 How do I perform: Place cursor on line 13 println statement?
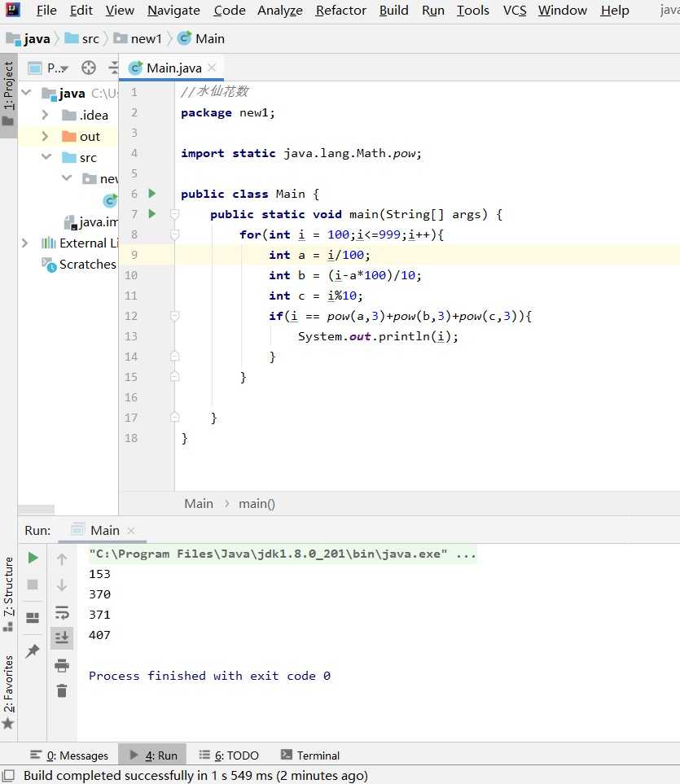click(378, 336)
